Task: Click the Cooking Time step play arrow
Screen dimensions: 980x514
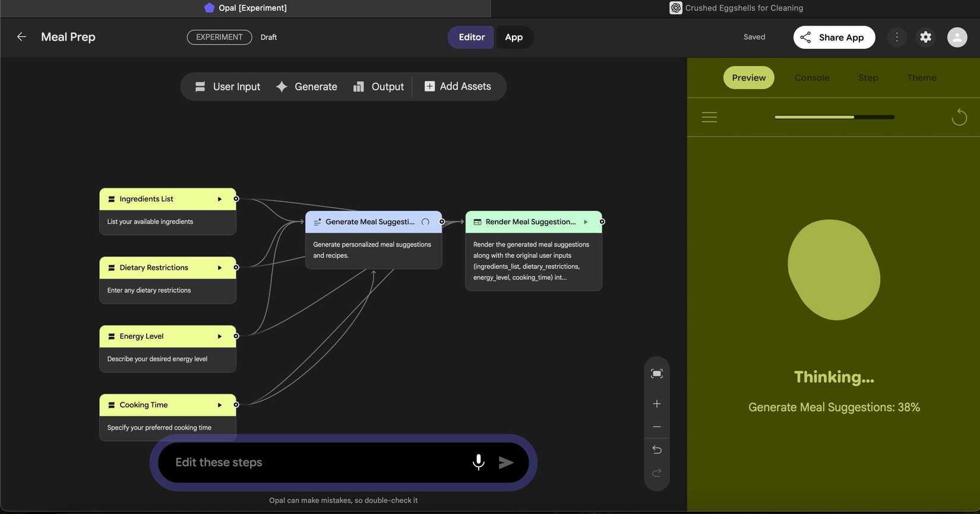Action: click(x=220, y=405)
